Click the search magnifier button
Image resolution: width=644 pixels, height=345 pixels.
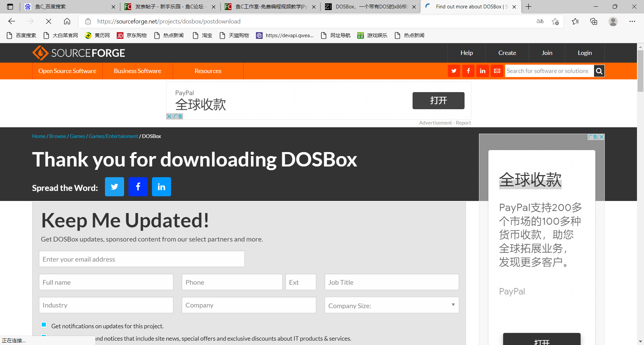tap(599, 71)
